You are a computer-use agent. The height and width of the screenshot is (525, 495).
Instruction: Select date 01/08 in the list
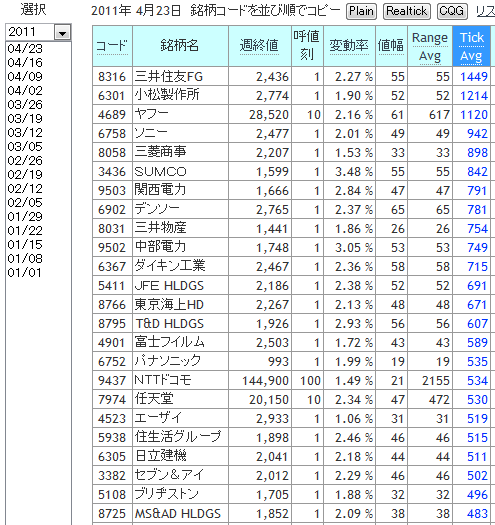tap(25, 258)
